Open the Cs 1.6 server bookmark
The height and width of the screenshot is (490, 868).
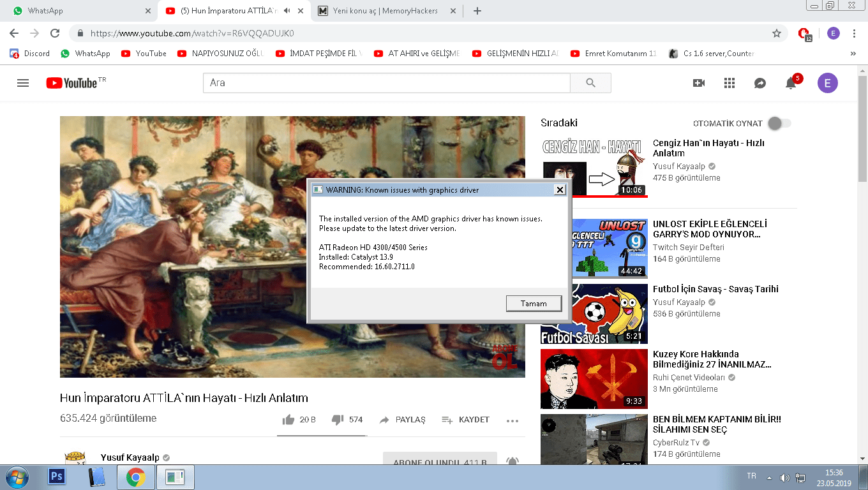point(712,54)
